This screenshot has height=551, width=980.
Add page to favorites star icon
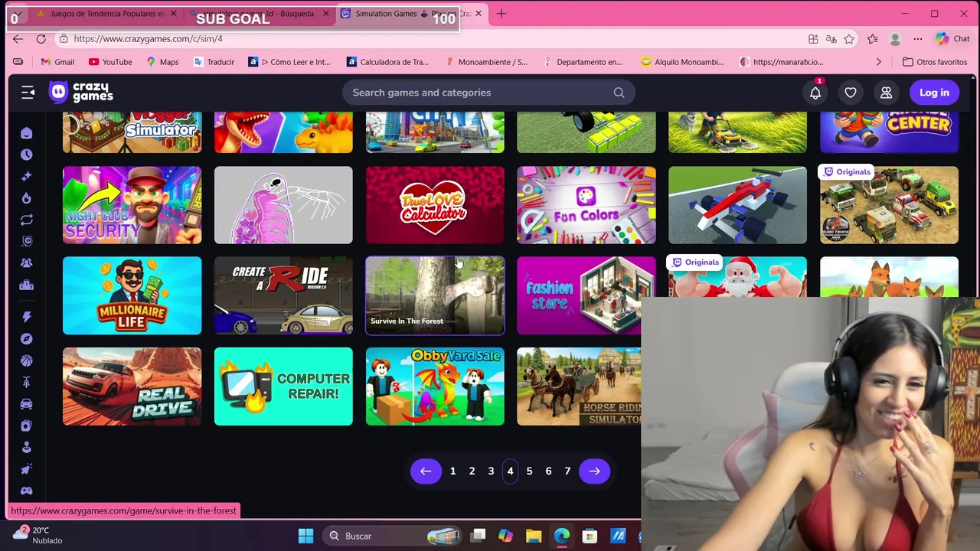pyautogui.click(x=849, y=39)
